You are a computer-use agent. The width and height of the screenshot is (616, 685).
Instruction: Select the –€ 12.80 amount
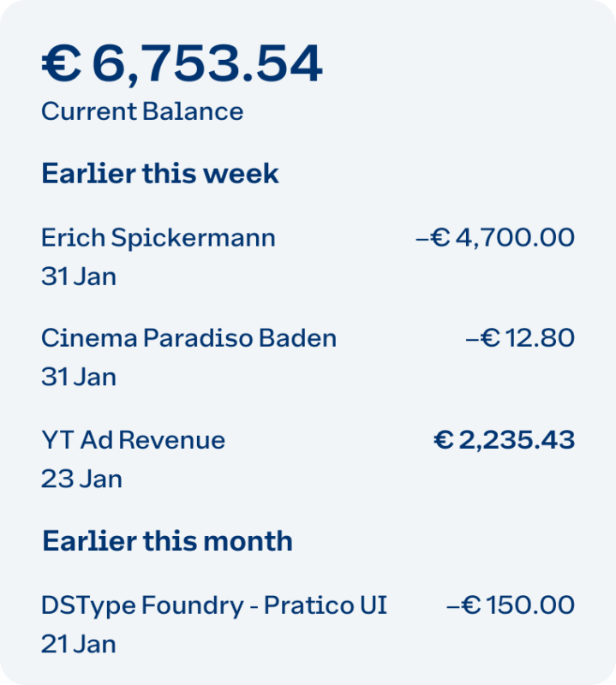click(x=519, y=338)
